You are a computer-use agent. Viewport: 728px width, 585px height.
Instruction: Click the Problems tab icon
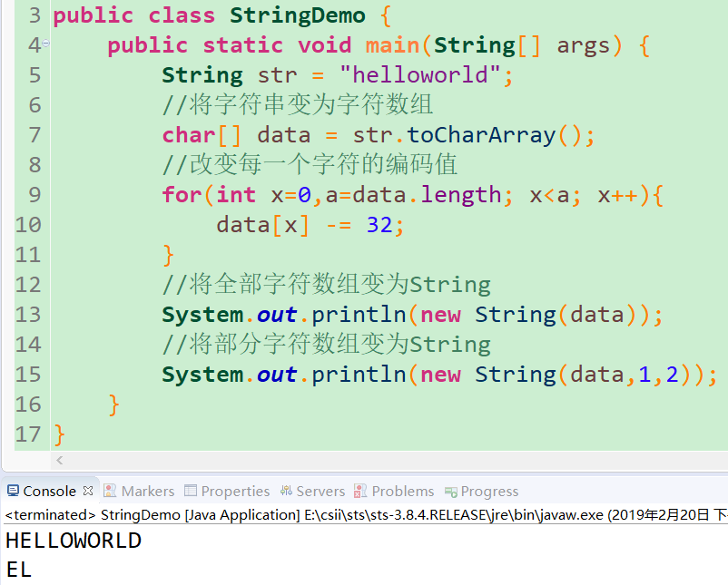pyautogui.click(x=359, y=491)
